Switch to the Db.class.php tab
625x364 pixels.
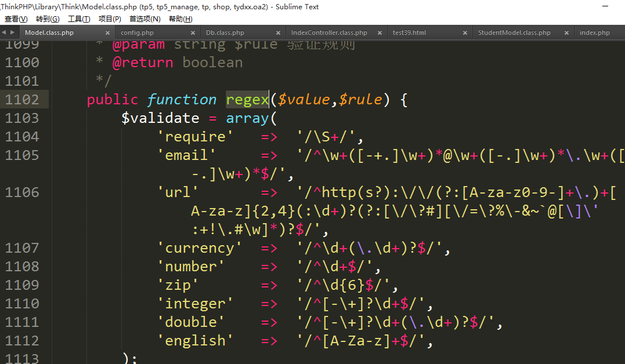(225, 32)
